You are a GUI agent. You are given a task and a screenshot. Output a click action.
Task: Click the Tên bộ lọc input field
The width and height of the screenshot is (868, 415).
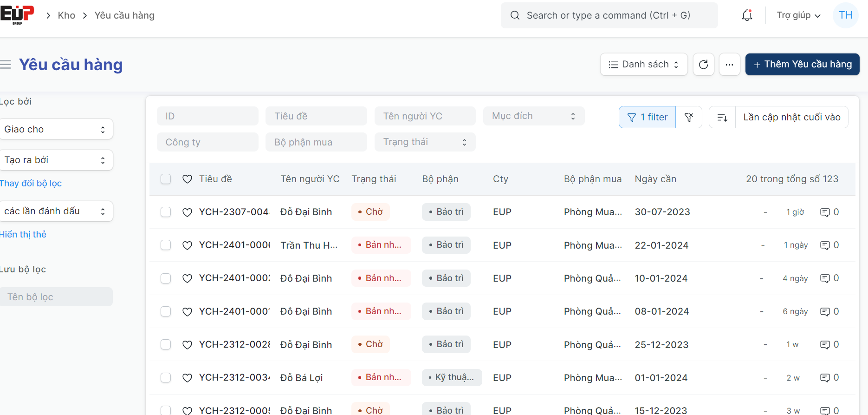coord(56,297)
